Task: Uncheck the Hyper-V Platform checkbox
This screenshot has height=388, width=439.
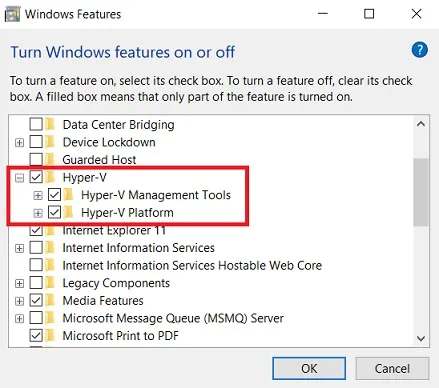Action: tap(54, 212)
